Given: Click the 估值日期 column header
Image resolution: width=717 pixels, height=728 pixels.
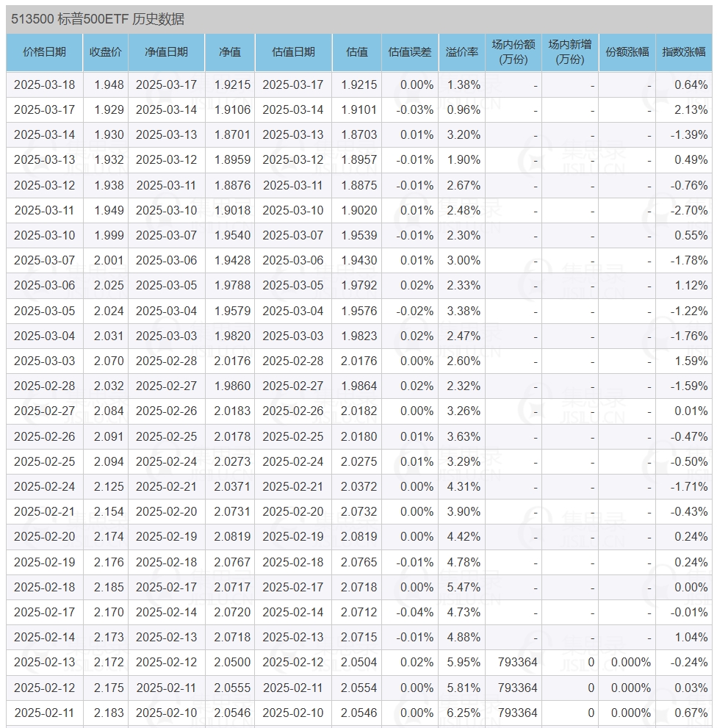Looking at the screenshot, I should click(293, 52).
